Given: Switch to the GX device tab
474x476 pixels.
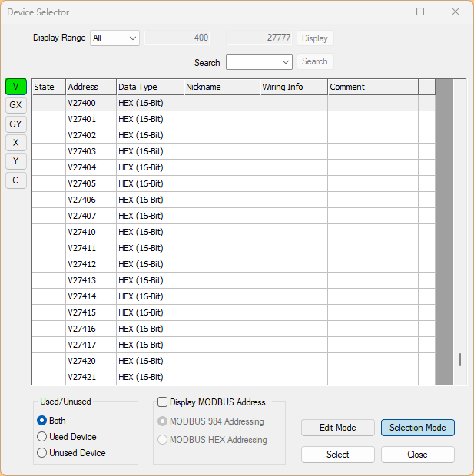Looking at the screenshot, I should click(16, 105).
